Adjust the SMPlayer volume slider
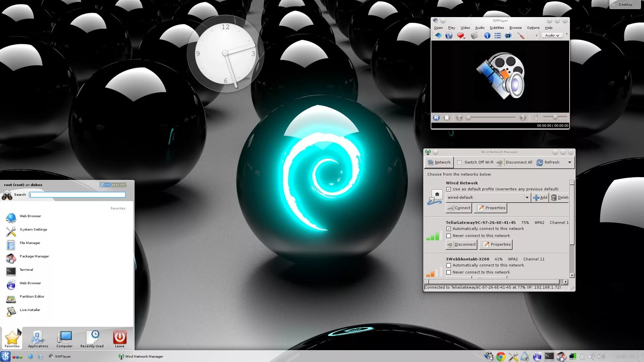This screenshot has height=362, width=644. point(555,117)
